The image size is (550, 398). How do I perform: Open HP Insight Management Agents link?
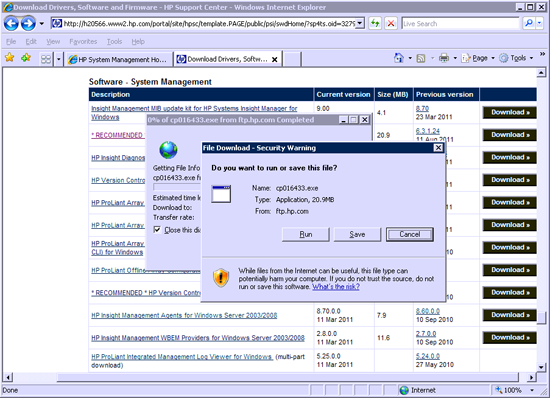[184, 315]
